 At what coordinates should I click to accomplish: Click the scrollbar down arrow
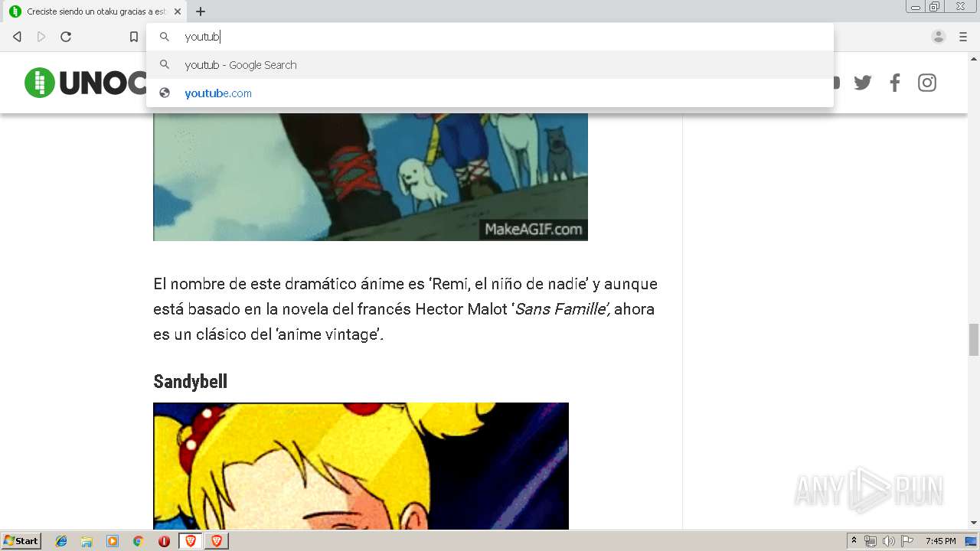coord(974,523)
